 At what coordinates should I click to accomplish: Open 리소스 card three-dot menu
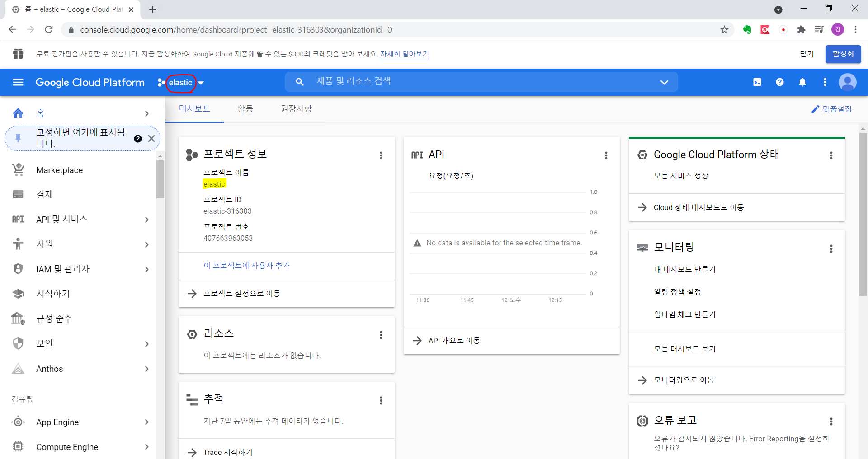coord(381,335)
